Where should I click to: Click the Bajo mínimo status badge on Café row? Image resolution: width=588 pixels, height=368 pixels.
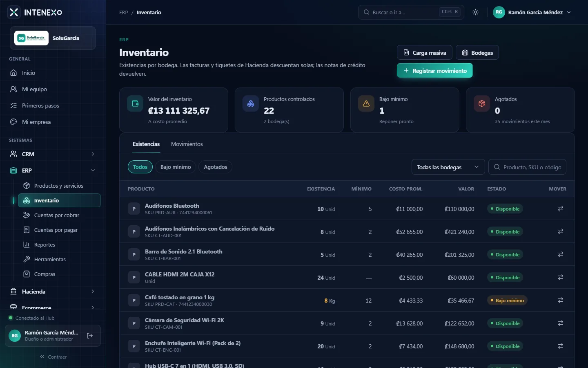pyautogui.click(x=507, y=301)
